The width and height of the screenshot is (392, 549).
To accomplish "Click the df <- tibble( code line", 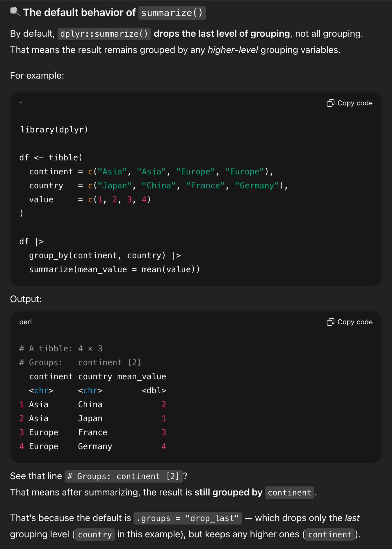I will [x=51, y=158].
